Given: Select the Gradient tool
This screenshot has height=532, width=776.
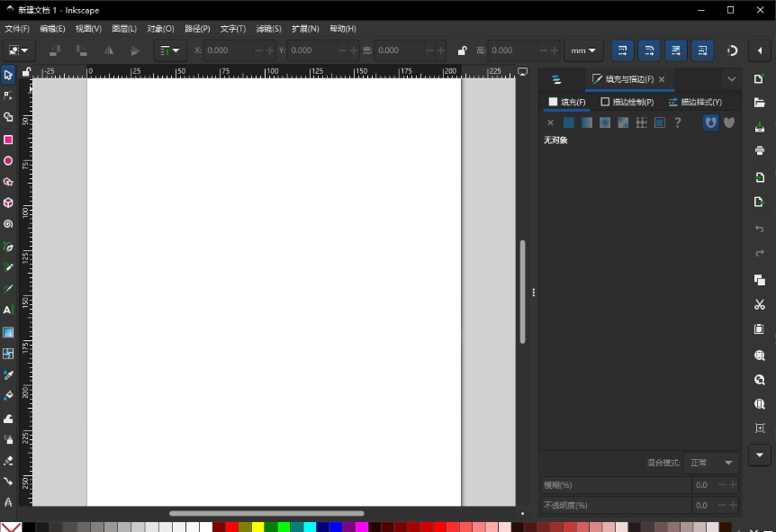Looking at the screenshot, I should pyautogui.click(x=8, y=332).
